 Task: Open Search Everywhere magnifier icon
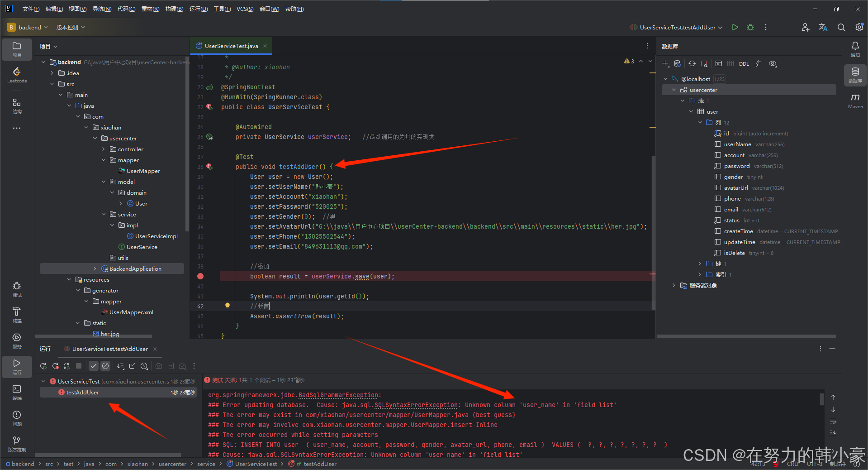click(841, 27)
